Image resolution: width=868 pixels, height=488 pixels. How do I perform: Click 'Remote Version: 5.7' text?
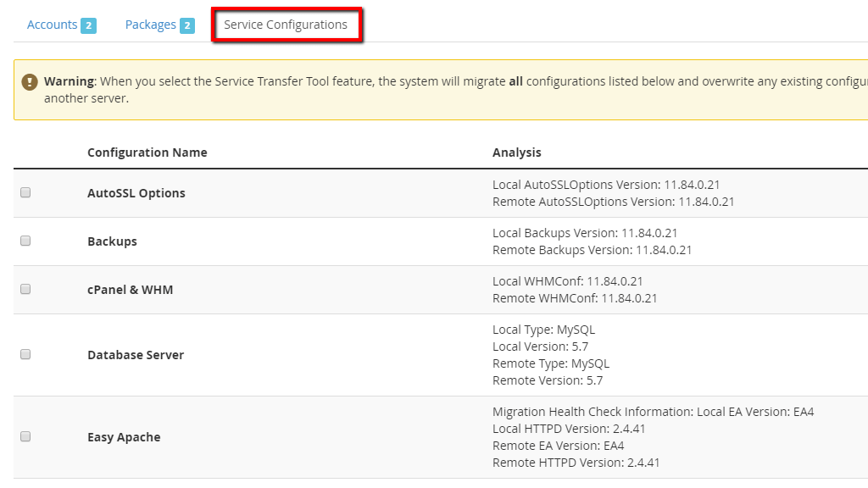coord(548,380)
